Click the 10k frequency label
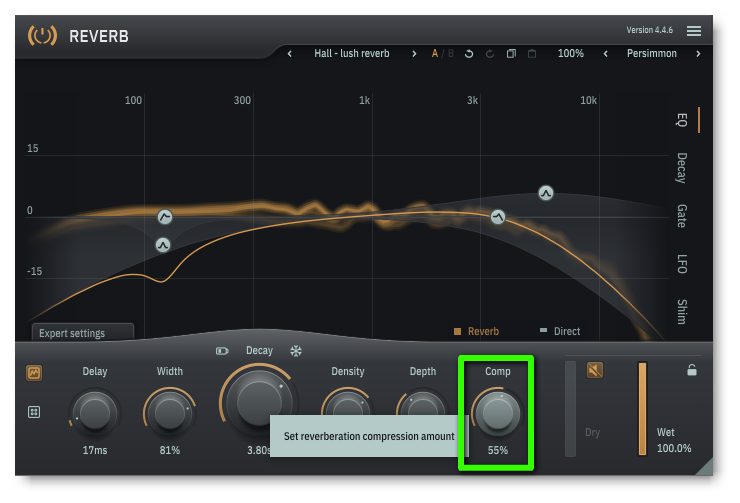The image size is (740, 503). click(589, 100)
